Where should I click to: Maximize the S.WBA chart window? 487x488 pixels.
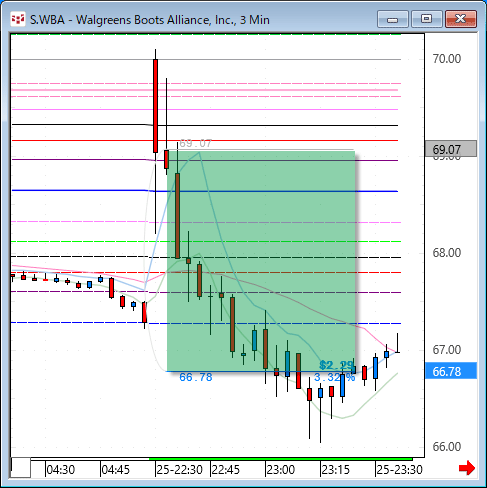(x=427, y=19)
